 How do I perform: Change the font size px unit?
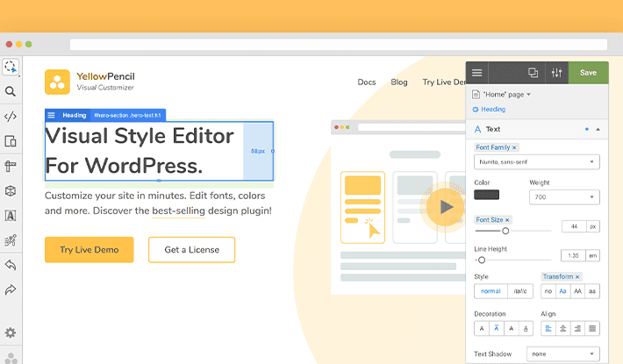tap(593, 226)
